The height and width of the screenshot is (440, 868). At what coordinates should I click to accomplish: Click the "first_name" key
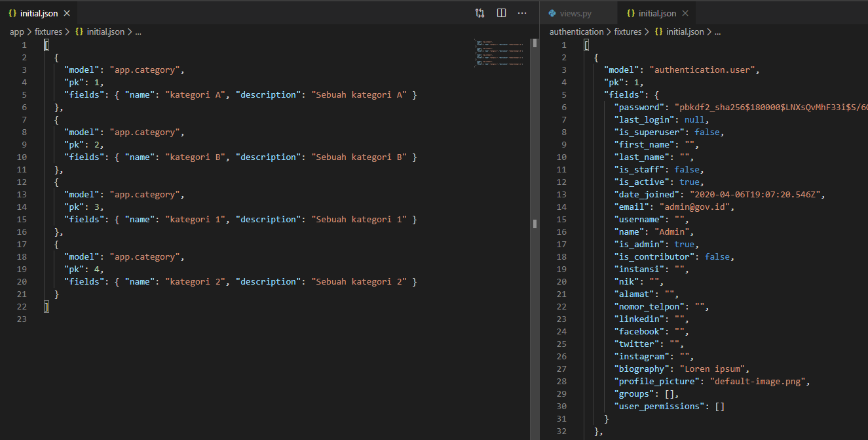(x=644, y=145)
